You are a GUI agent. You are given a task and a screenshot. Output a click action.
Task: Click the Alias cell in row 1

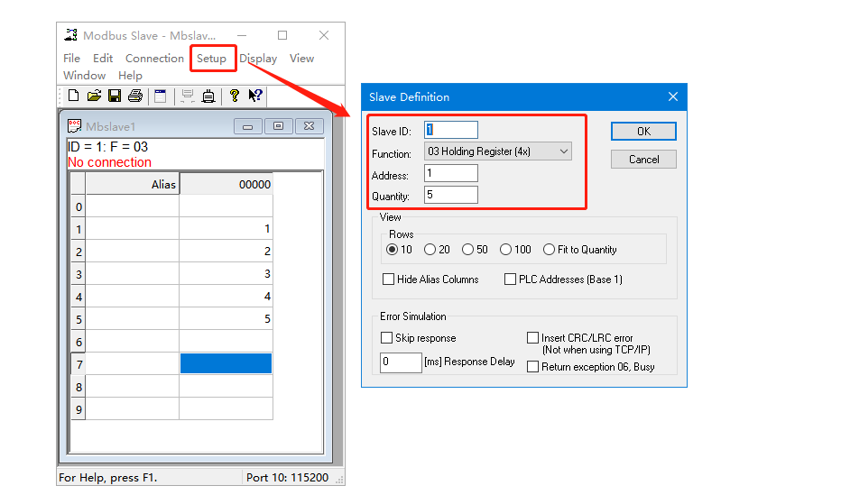[133, 229]
